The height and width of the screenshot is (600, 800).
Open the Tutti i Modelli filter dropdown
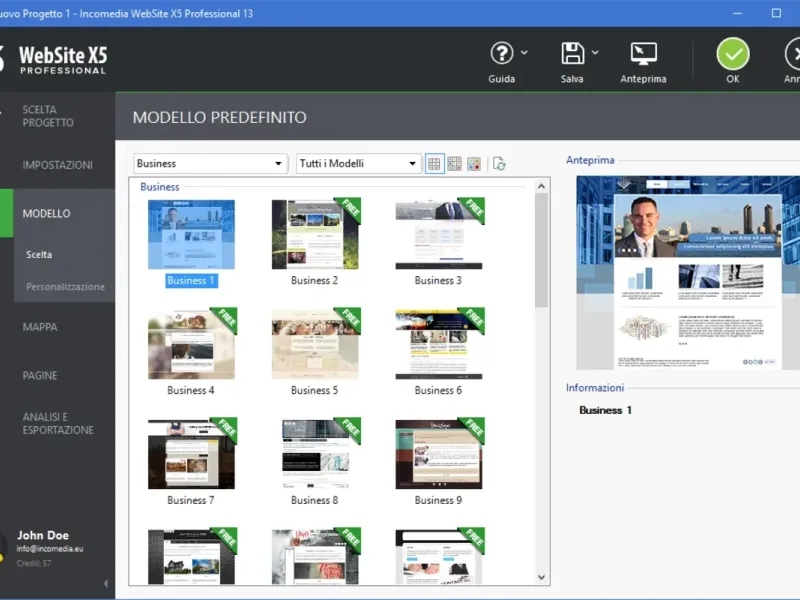pos(359,164)
